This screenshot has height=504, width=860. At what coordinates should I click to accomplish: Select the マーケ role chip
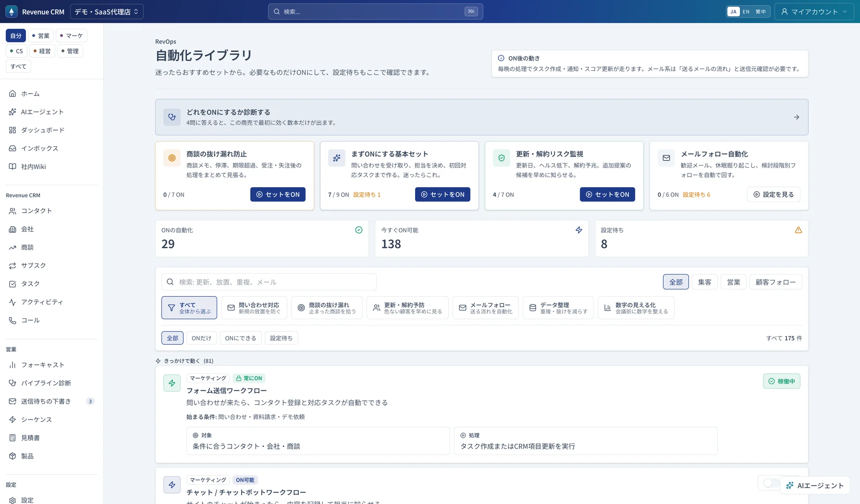pyautogui.click(x=72, y=36)
